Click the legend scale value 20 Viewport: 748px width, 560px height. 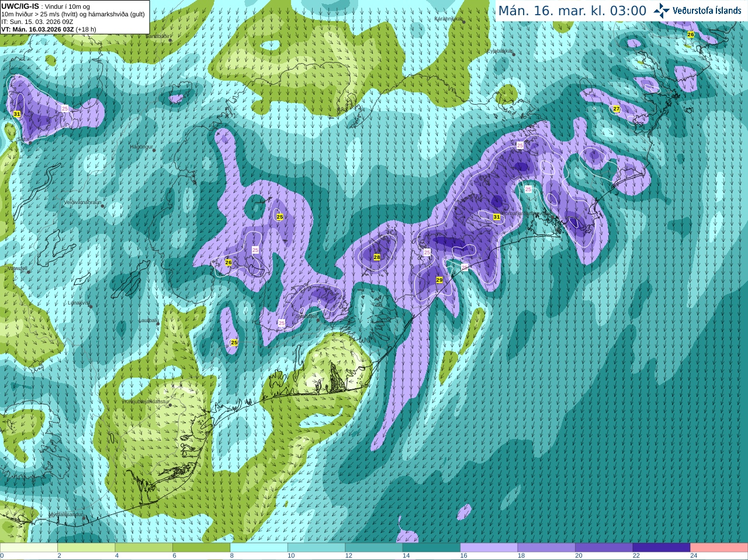(x=579, y=556)
